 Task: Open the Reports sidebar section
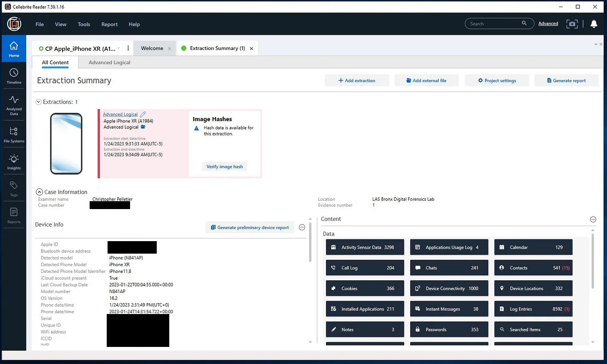[x=14, y=215]
